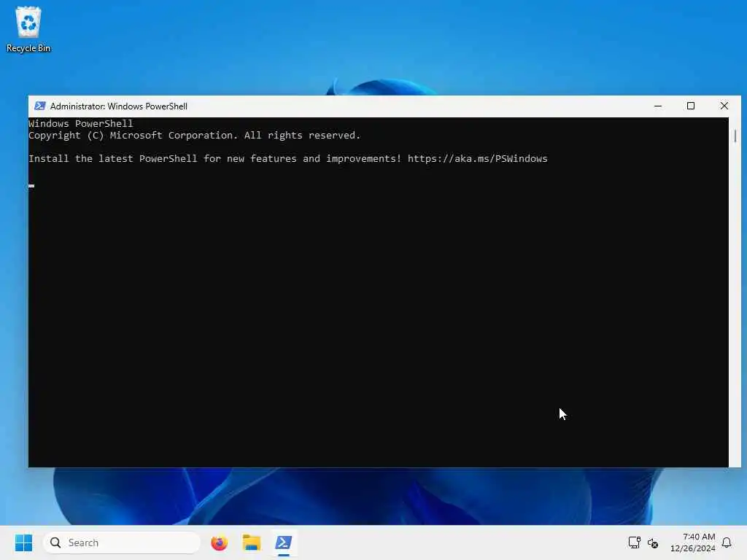The height and width of the screenshot is (560, 747).
Task: Open the notifications bell icon
Action: coord(727,542)
